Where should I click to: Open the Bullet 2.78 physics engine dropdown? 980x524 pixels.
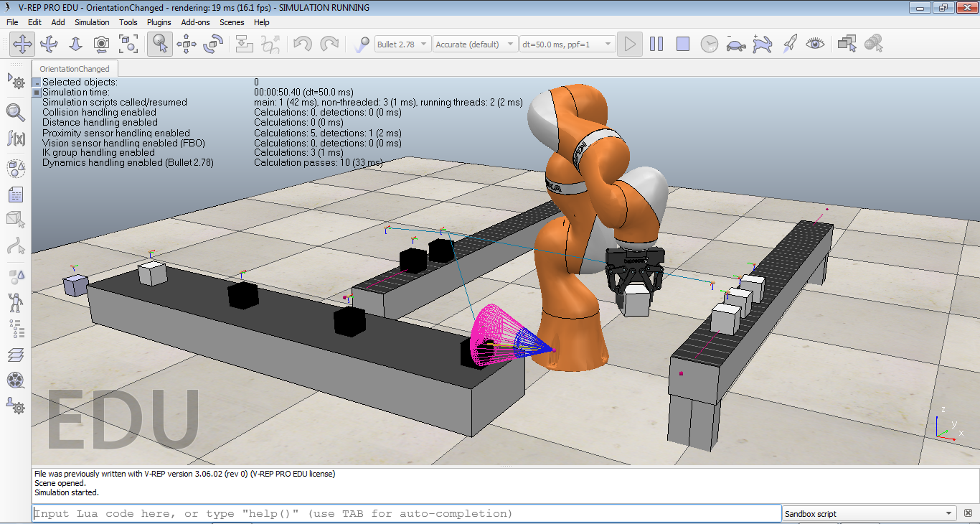[x=402, y=45]
